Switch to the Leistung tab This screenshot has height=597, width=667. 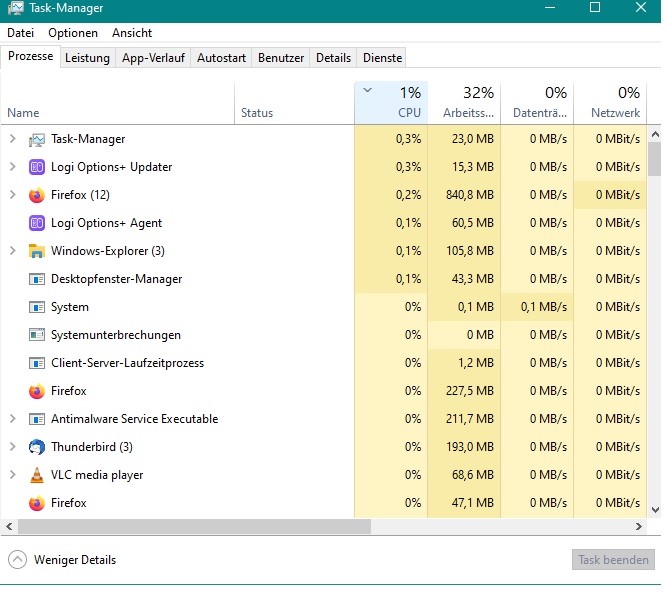click(87, 58)
